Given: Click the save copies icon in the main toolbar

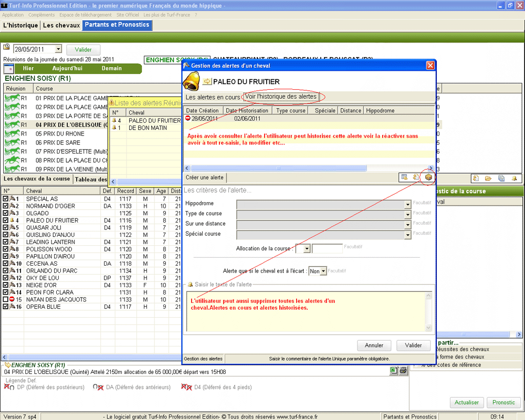Looking at the screenshot, I should [501, 178].
